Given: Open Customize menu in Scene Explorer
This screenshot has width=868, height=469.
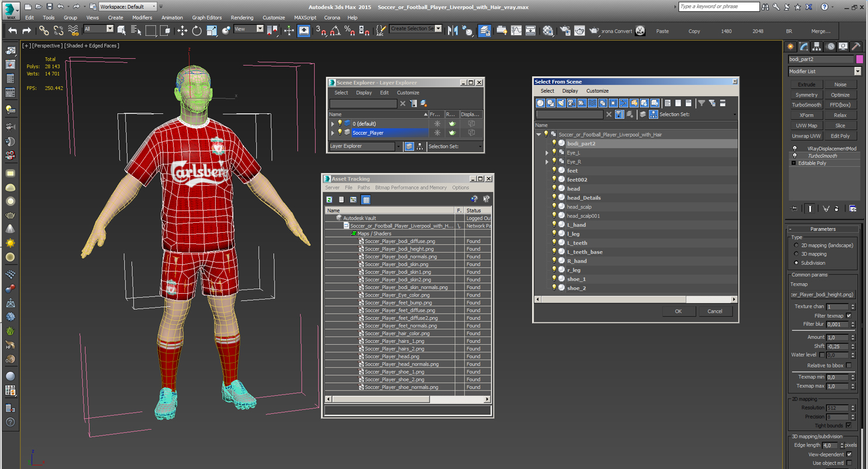Looking at the screenshot, I should point(408,93).
